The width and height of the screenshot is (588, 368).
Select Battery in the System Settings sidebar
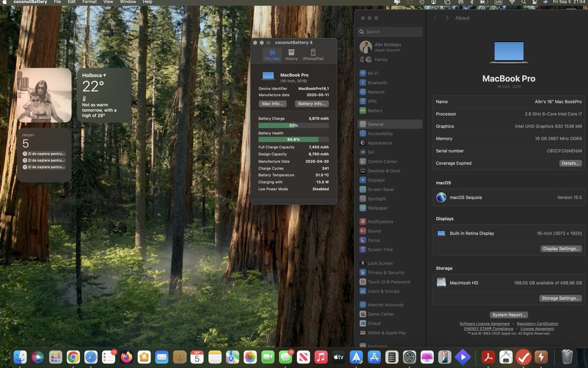click(x=375, y=111)
